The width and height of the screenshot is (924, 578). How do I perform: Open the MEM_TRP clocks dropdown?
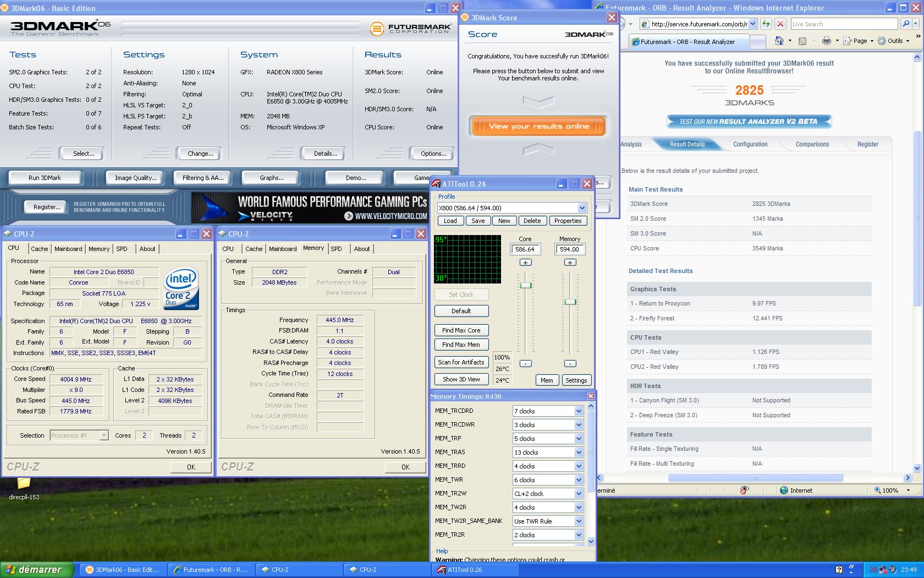click(x=579, y=439)
